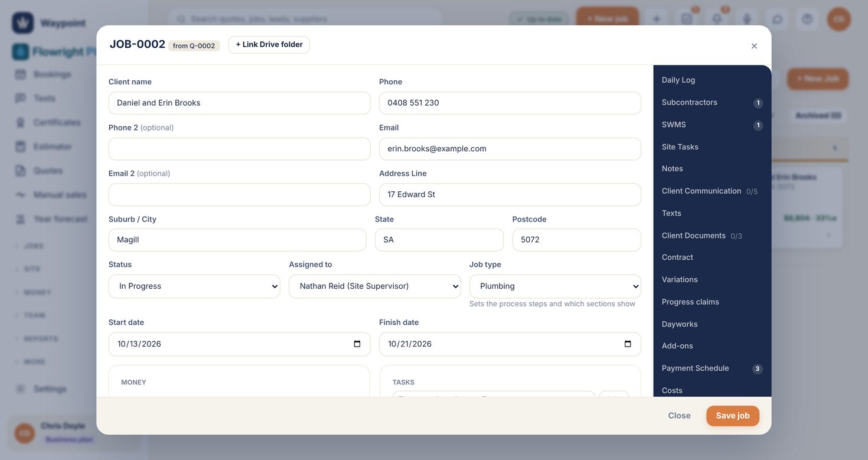Open Payment Schedule section
Viewport: 868px width, 460px height.
click(712, 368)
